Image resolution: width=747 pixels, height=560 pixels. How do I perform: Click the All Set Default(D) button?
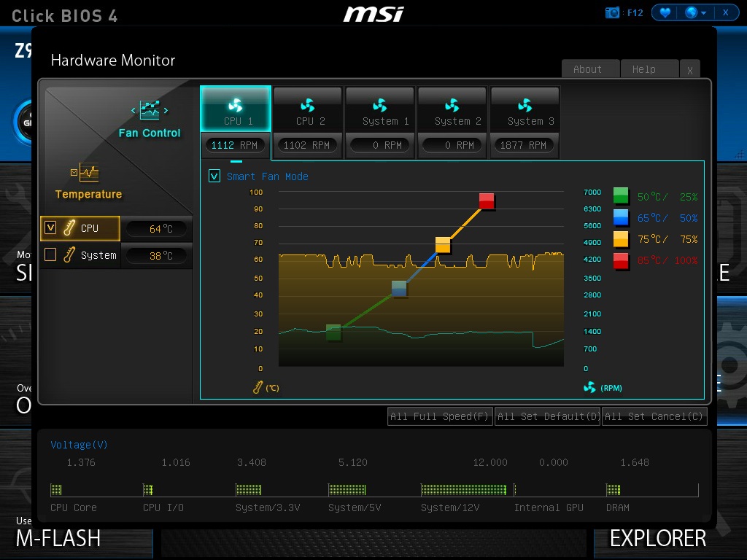[547, 416]
